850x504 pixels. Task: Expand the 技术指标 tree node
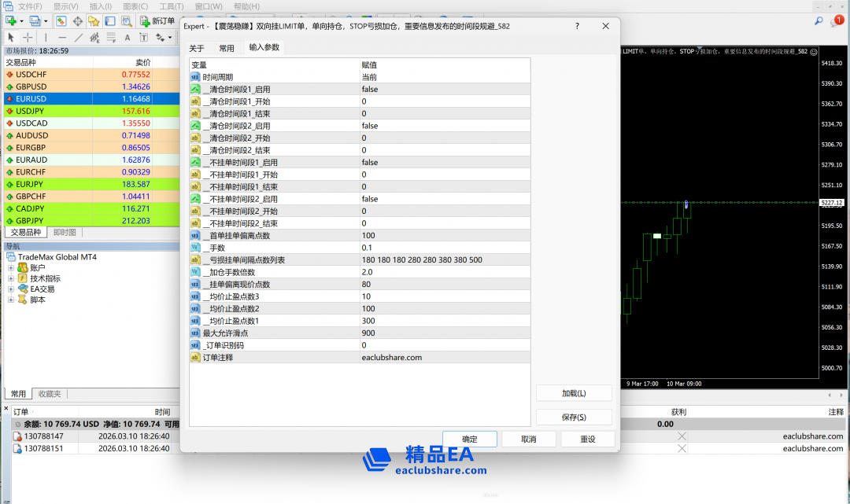click(11, 278)
